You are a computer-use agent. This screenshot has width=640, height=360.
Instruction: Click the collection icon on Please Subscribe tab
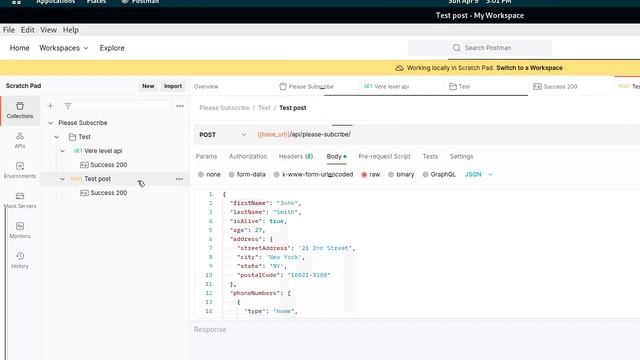point(283,87)
